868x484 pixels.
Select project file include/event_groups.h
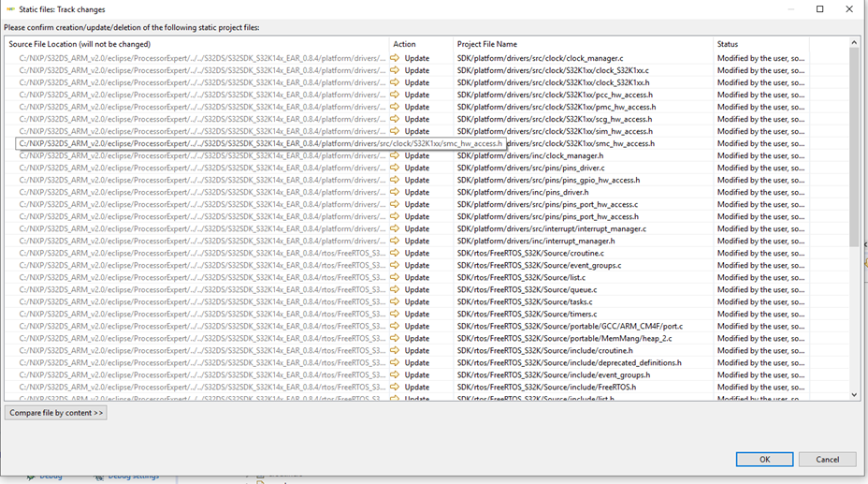[x=554, y=374]
